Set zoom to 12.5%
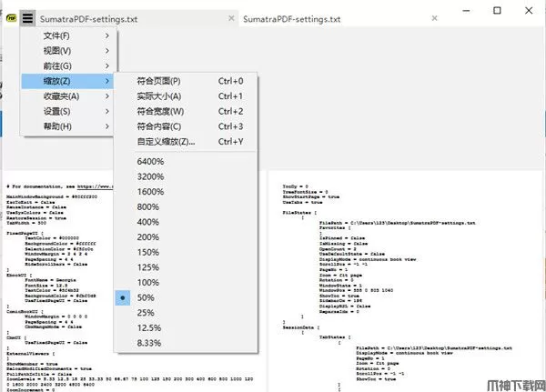 tap(187, 328)
